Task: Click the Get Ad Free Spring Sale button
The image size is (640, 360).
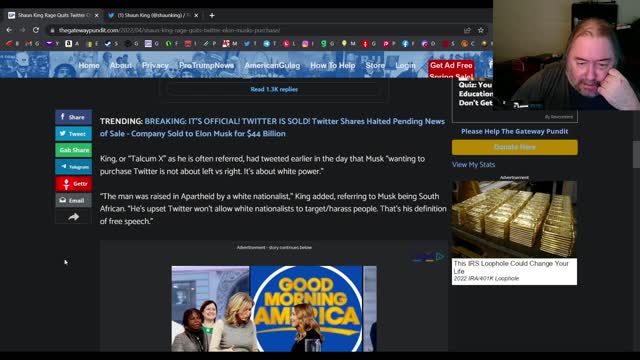Action: coord(451,69)
